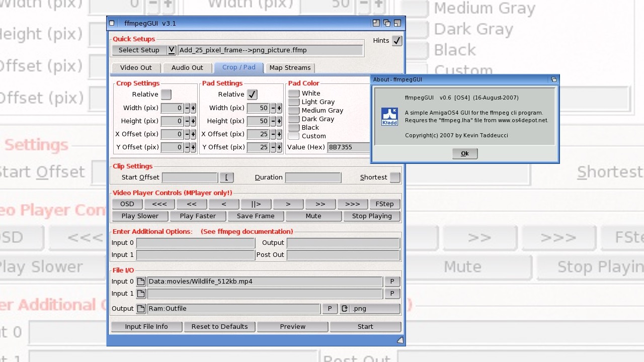
Task: Click the Play Slower button
Action: tap(140, 216)
